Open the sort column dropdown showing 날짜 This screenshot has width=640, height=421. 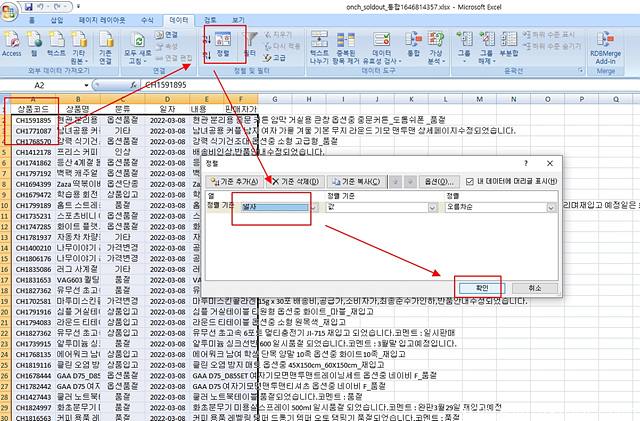tap(314, 207)
